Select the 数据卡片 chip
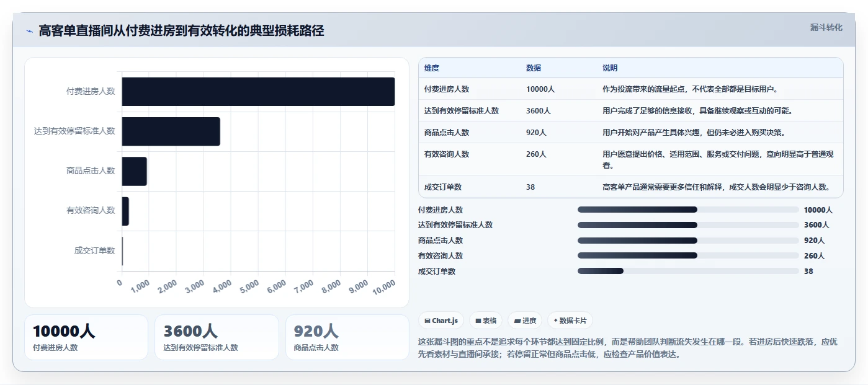The width and height of the screenshot is (868, 385). pyautogui.click(x=570, y=321)
